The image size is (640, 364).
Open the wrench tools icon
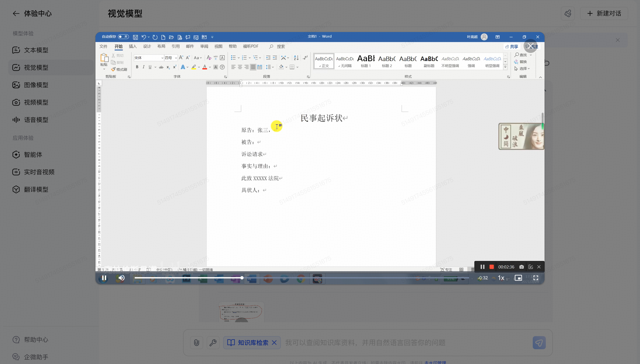point(213,342)
